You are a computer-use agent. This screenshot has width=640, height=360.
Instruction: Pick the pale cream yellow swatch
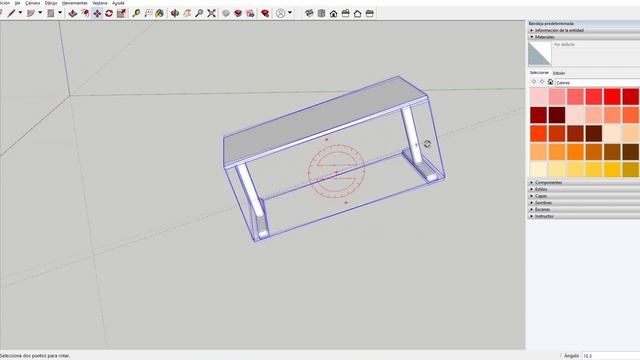(539, 169)
